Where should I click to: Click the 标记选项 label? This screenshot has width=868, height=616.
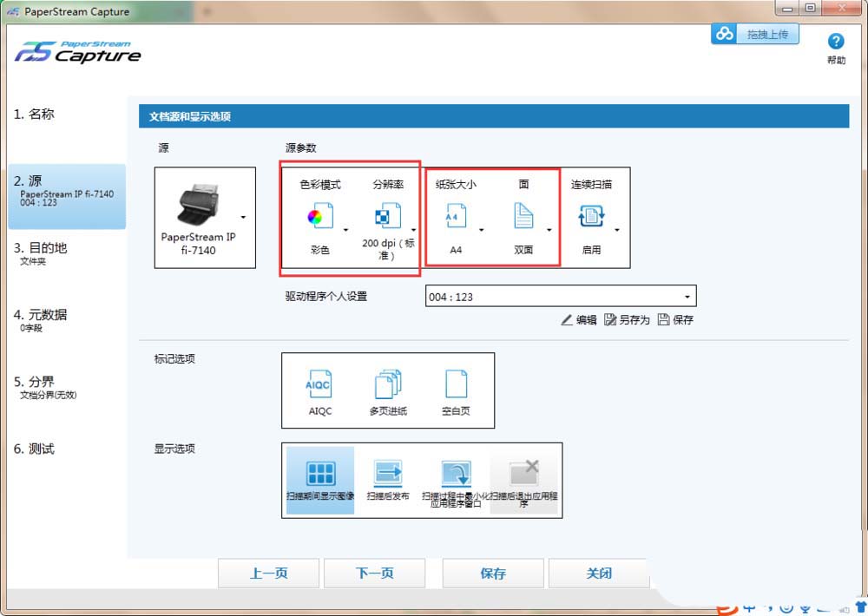pos(174,358)
